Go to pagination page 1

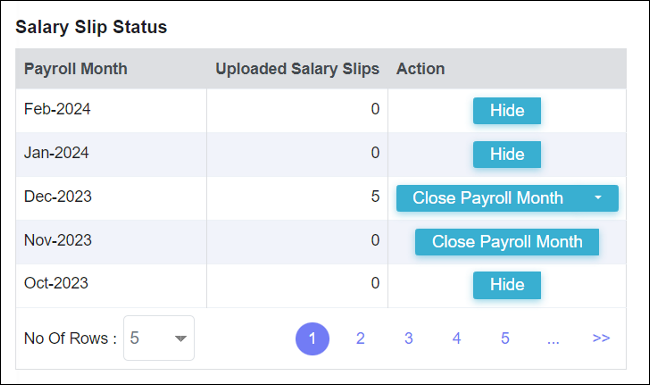pos(312,339)
